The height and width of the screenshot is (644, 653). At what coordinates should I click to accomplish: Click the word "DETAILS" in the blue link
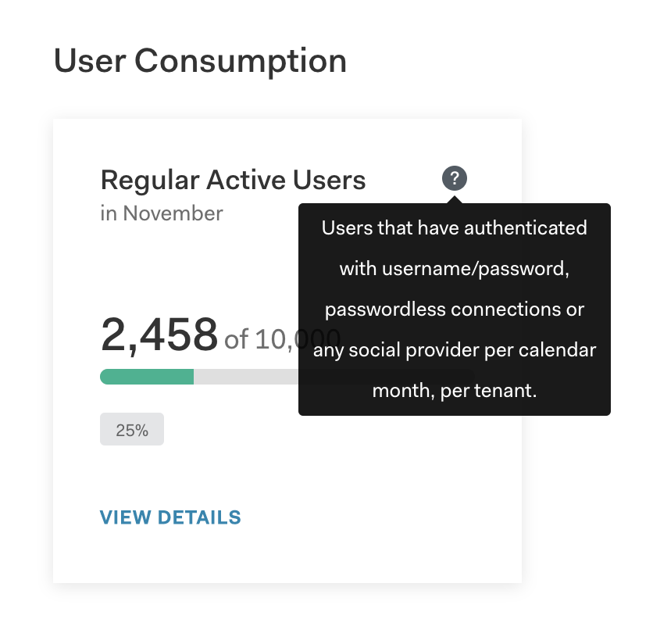(199, 517)
